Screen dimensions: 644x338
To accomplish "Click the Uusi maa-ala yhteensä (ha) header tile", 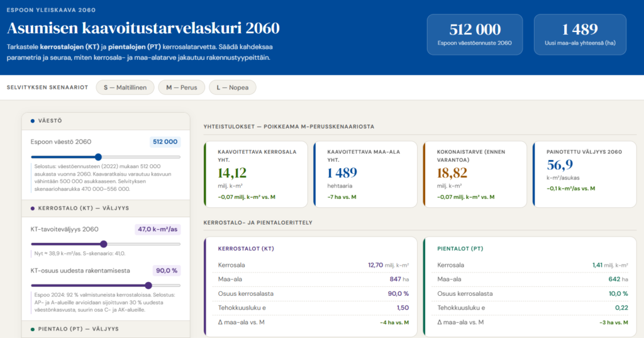I will (x=580, y=35).
